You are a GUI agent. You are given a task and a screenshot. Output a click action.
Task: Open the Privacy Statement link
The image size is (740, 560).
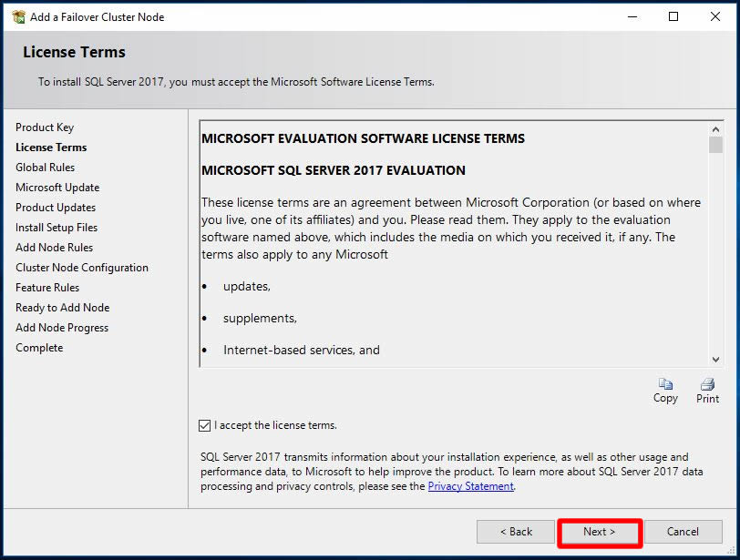pos(470,486)
